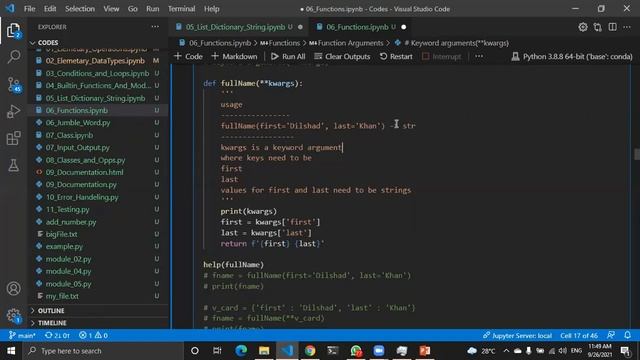Open the View menu
This screenshot has width=640, height=360.
pos(111,9)
